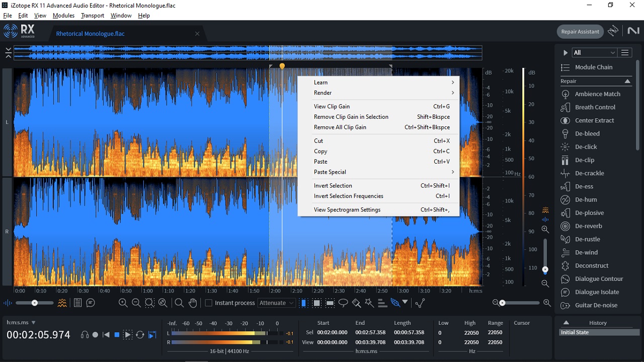
Task: Open the All module filter dropdown
Action: [594, 52]
